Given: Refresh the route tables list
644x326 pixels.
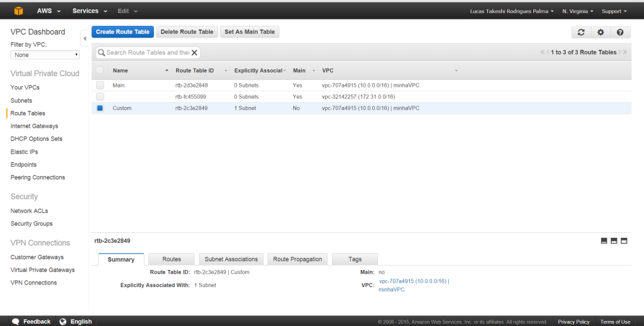Looking at the screenshot, I should (581, 32).
